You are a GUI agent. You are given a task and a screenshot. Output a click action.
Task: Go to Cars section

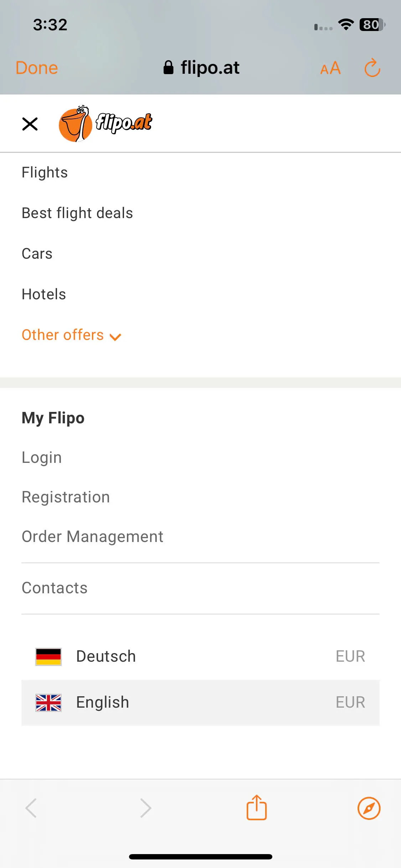37,254
